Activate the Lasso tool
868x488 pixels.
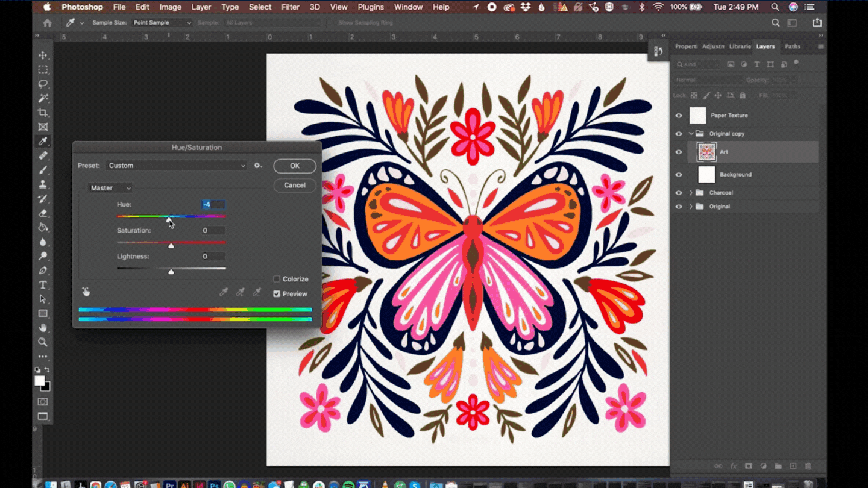pos(43,84)
